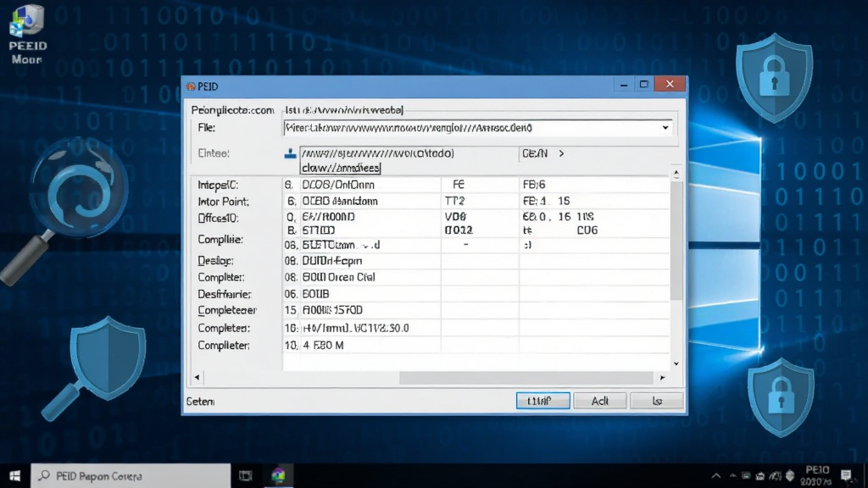Click the Intor Point label
This screenshot has width=868, height=488.
pos(223,202)
